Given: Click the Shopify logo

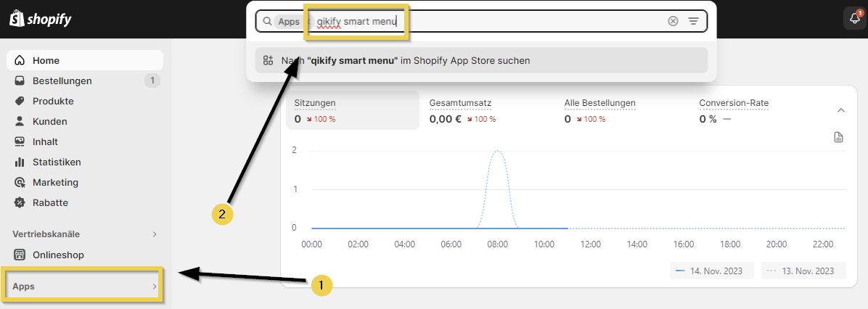Looking at the screenshot, I should point(40,20).
